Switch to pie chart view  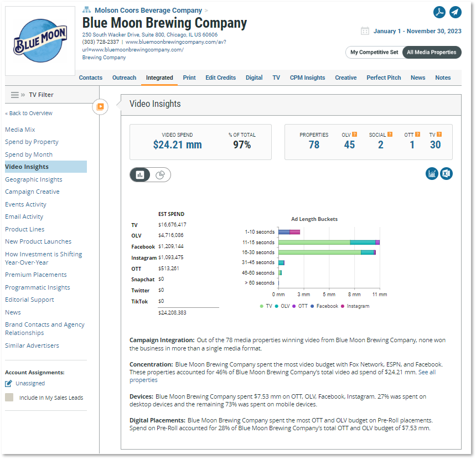[x=161, y=175]
